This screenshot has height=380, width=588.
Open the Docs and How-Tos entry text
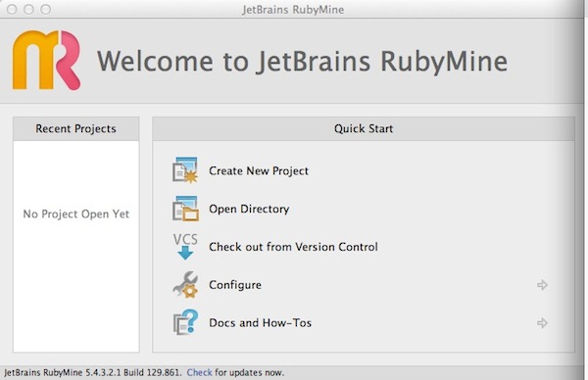261,322
